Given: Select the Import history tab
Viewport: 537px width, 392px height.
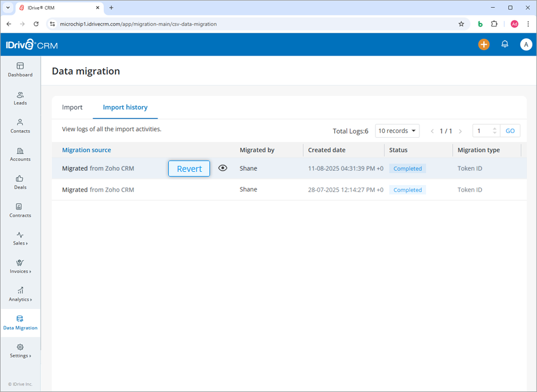Looking at the screenshot, I should 125,107.
